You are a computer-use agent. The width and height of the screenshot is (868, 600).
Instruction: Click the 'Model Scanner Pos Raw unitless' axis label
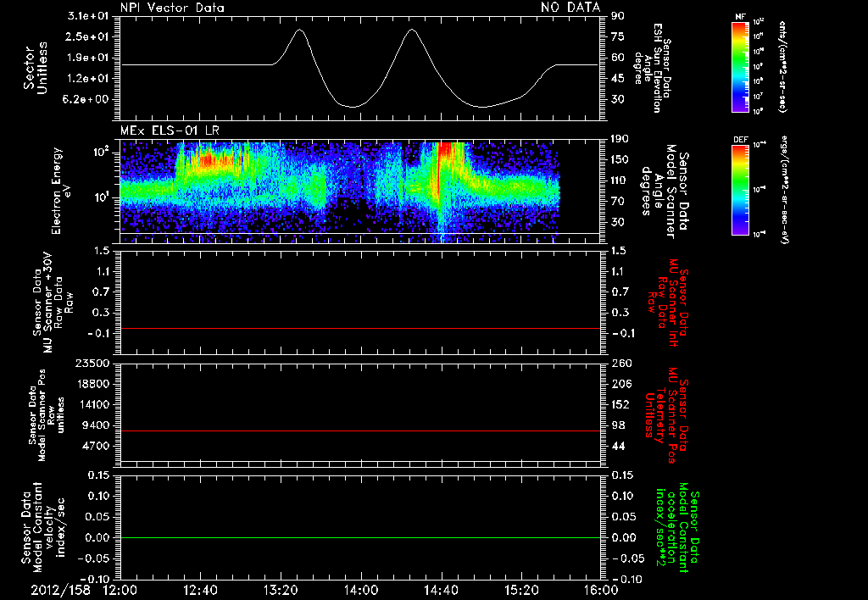click(47, 415)
